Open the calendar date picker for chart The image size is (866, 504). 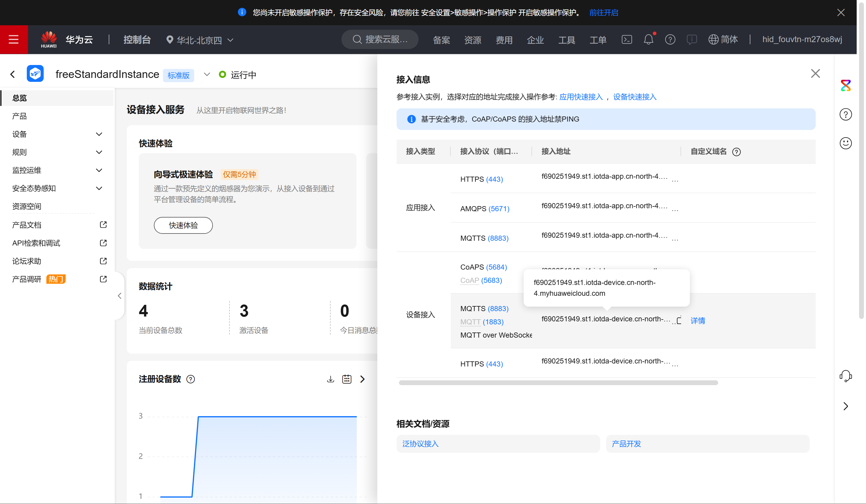click(x=346, y=379)
